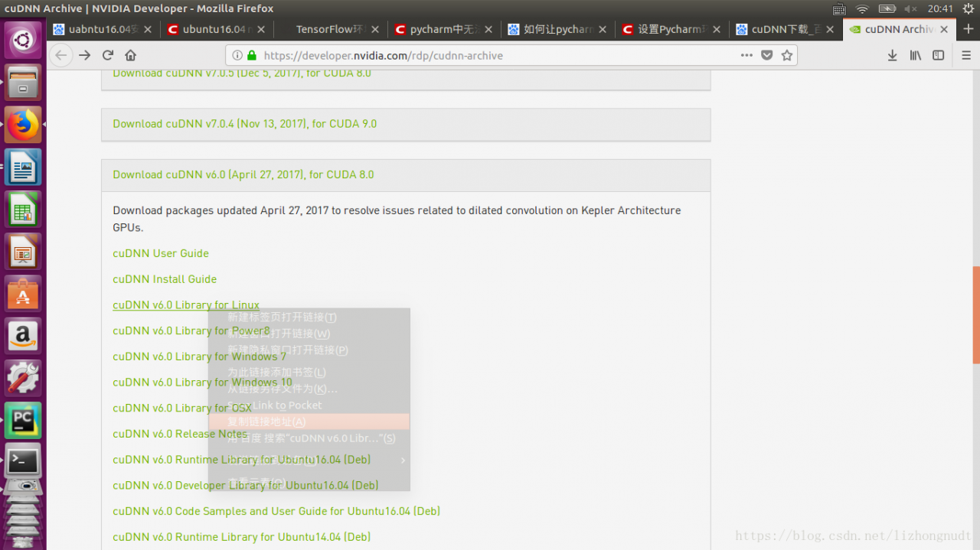Switch to the '如何让pycharm' tab

click(x=558, y=29)
